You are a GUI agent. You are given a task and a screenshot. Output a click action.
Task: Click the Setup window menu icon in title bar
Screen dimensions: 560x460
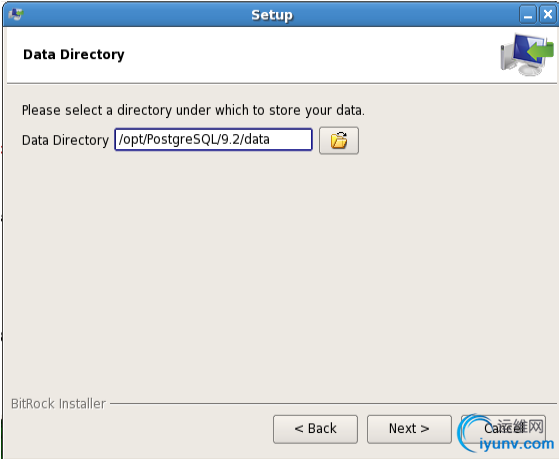click(x=16, y=14)
